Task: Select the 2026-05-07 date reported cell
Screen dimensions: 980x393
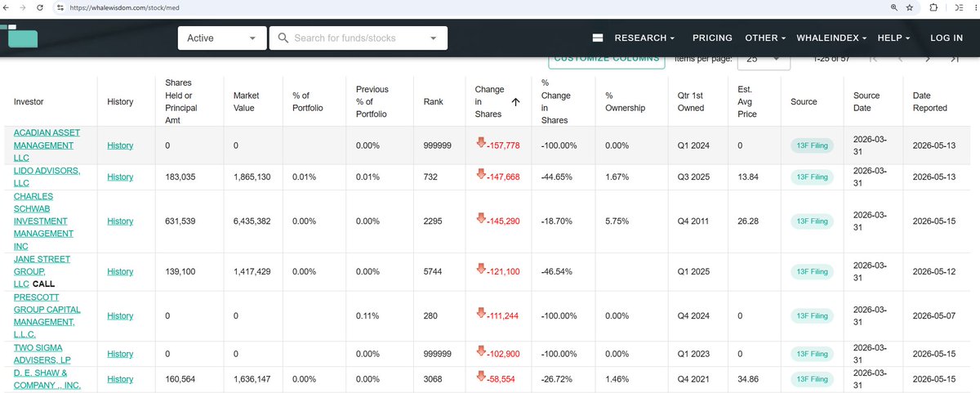Action: 934,315
